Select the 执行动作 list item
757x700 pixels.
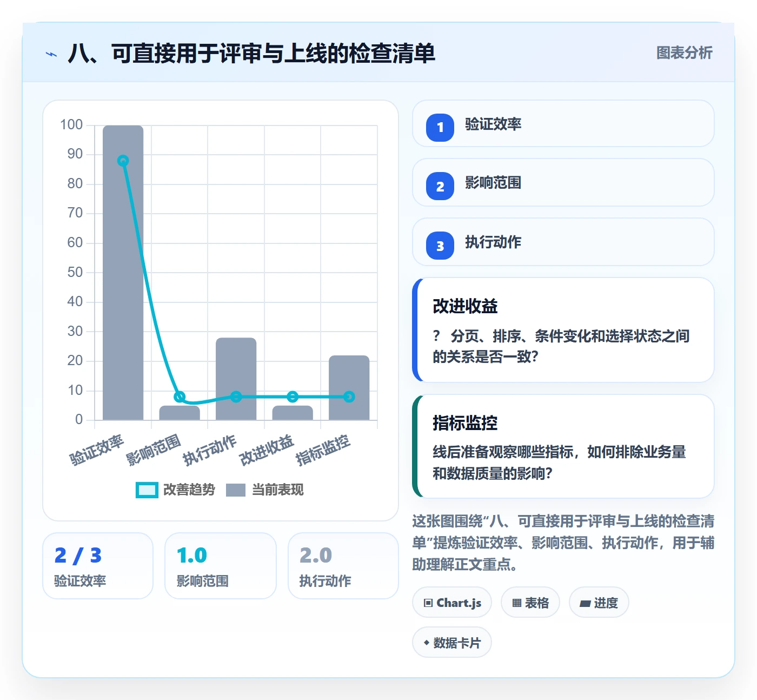[x=563, y=242]
